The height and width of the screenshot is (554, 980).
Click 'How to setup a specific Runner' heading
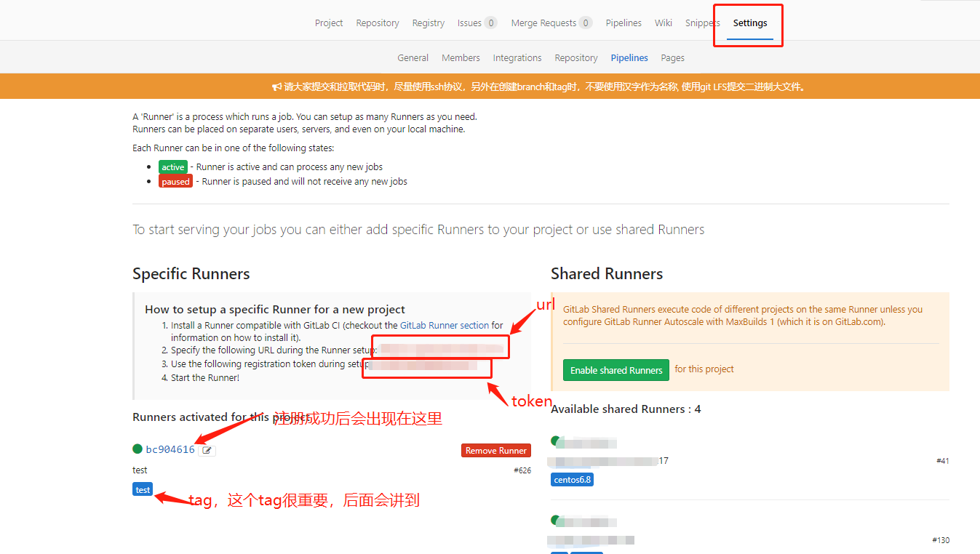(x=275, y=309)
